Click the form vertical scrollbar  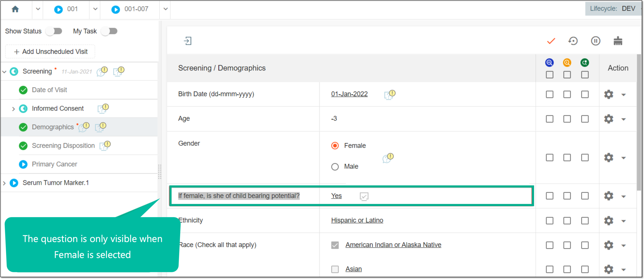pyautogui.click(x=639, y=122)
